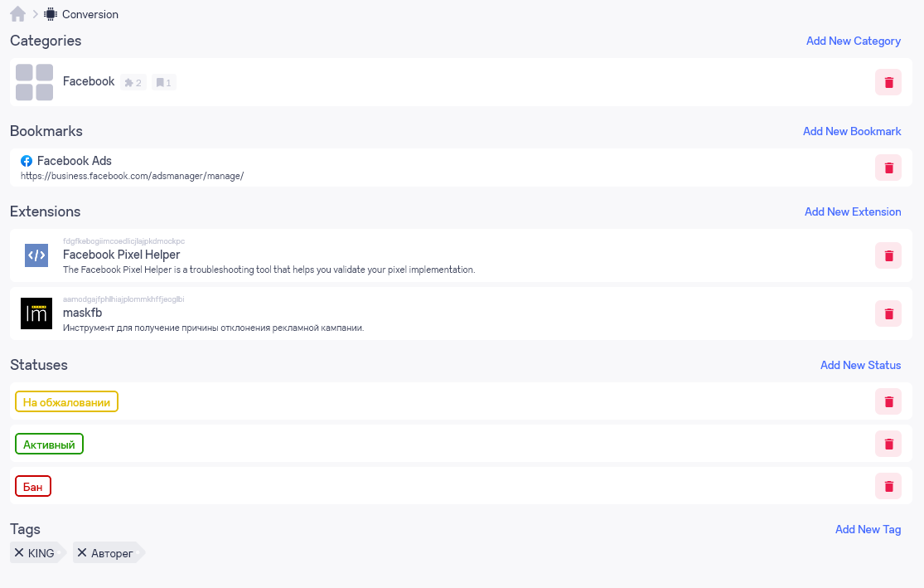Delete the На обжаловании status
924x588 pixels.
[x=888, y=401]
